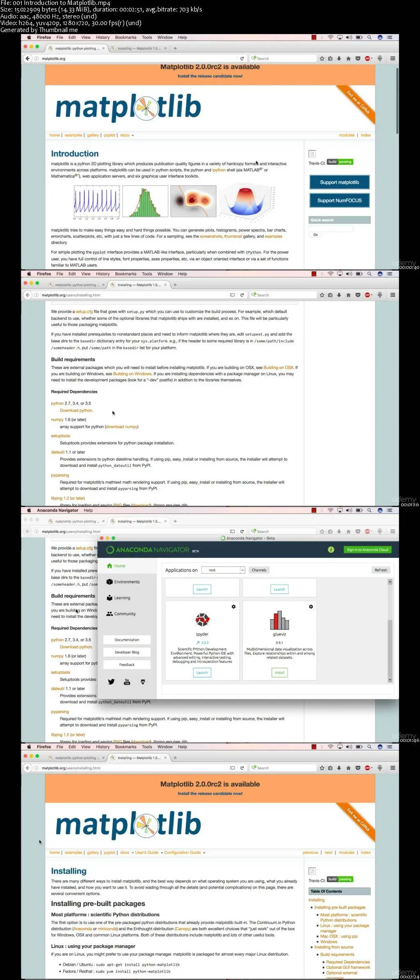
Task: Click the Fork me on GitHub ribbon above Introduction
Action: click(x=358, y=103)
